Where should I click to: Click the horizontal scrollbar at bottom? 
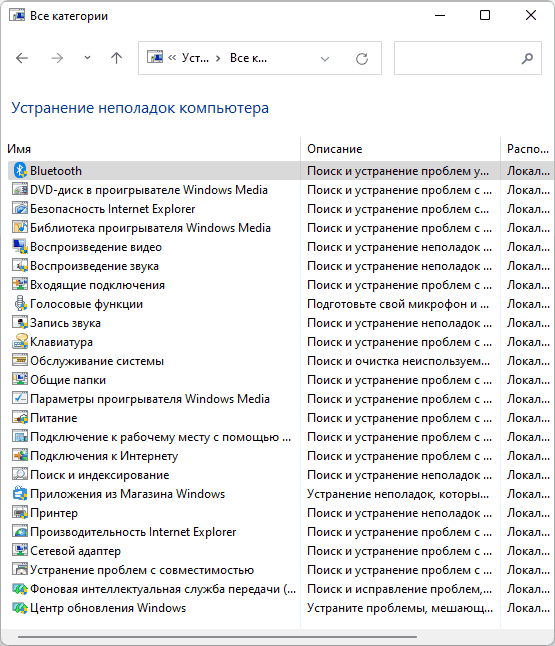click(218, 637)
